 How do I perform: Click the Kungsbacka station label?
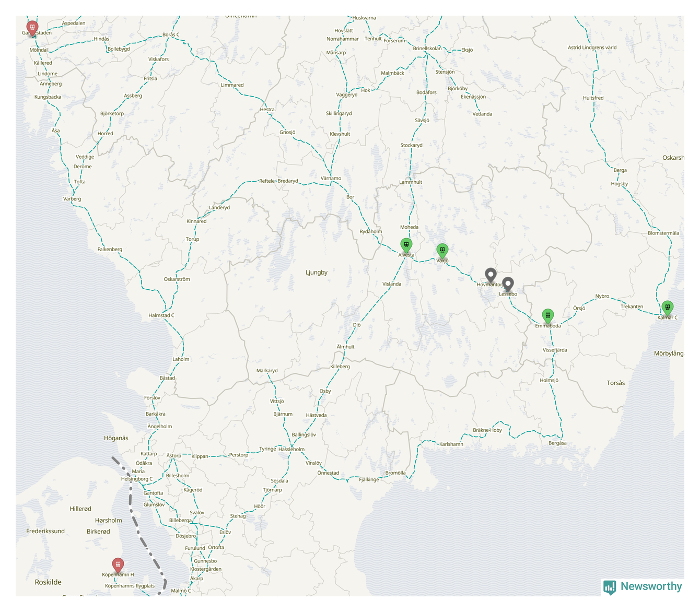[x=48, y=97]
